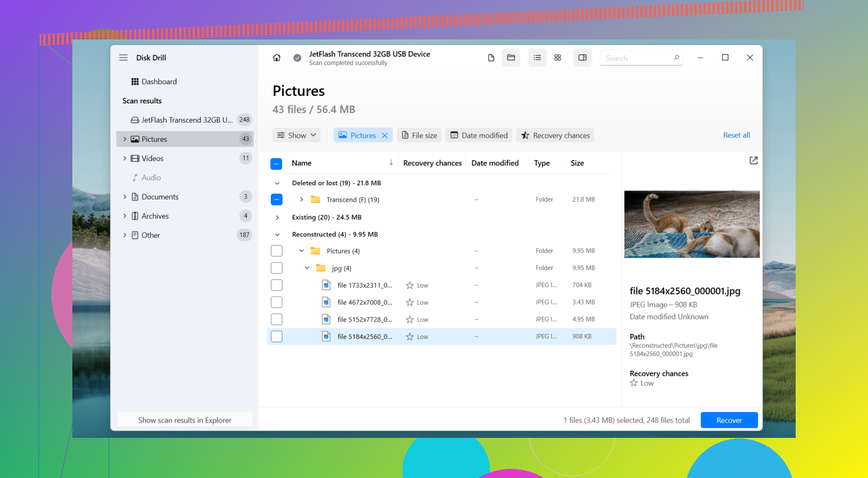Click the star icon for file 5152x7728
Viewport: 868px width, 478px height.
[410, 319]
